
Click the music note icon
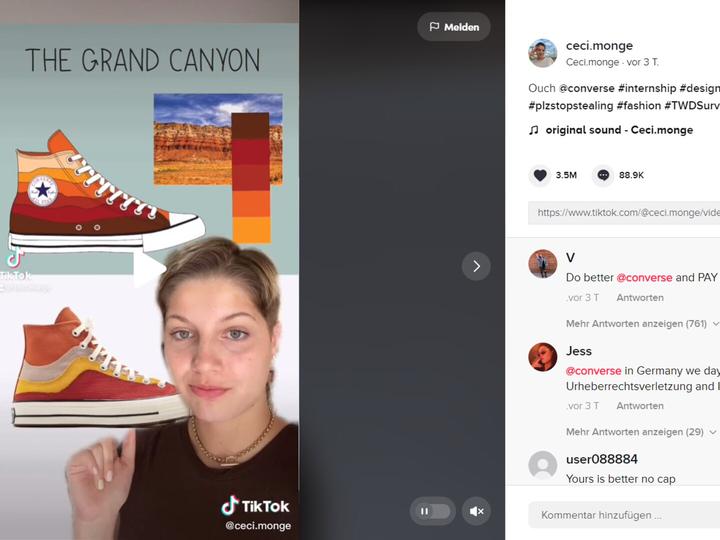click(x=534, y=130)
